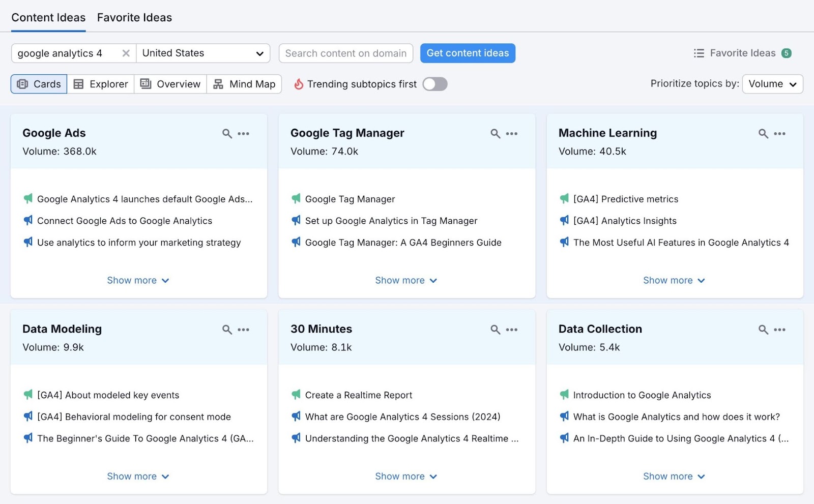Select the Explorer view

tap(101, 84)
